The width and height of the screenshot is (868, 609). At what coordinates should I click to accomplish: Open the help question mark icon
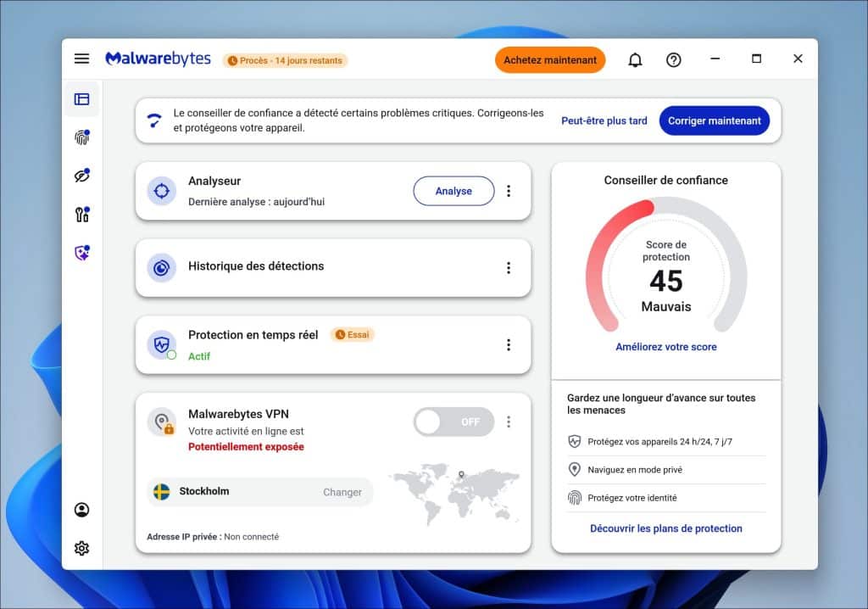(674, 59)
